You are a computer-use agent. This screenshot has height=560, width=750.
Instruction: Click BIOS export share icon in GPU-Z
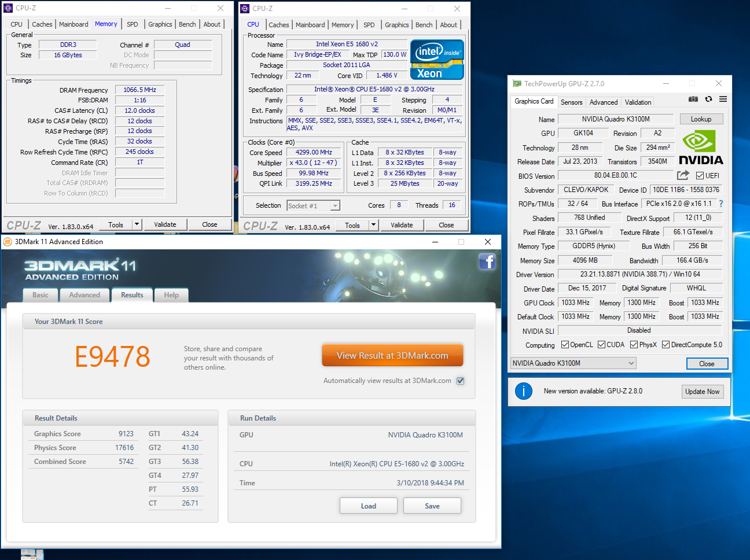pos(683,175)
